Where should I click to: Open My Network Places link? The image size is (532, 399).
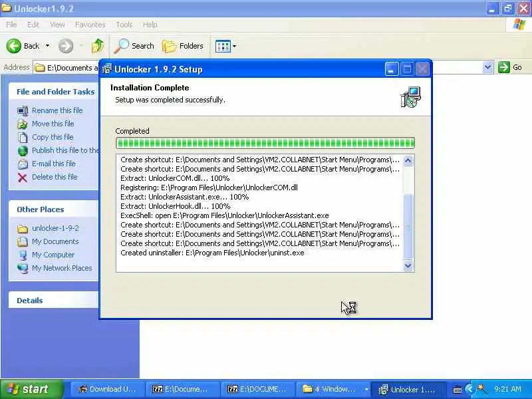pyautogui.click(x=62, y=268)
